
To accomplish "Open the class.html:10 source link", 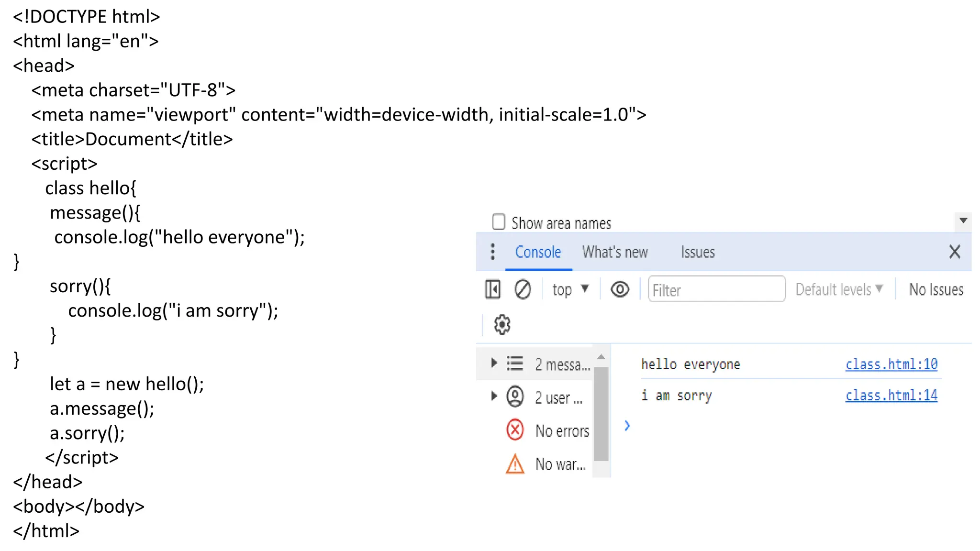I will 891,364.
